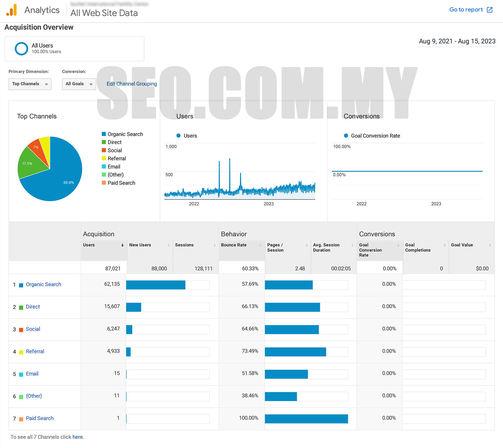Click the Goal Conversion Rate legend dot
The width and height of the screenshot is (503, 448).
pyautogui.click(x=346, y=136)
